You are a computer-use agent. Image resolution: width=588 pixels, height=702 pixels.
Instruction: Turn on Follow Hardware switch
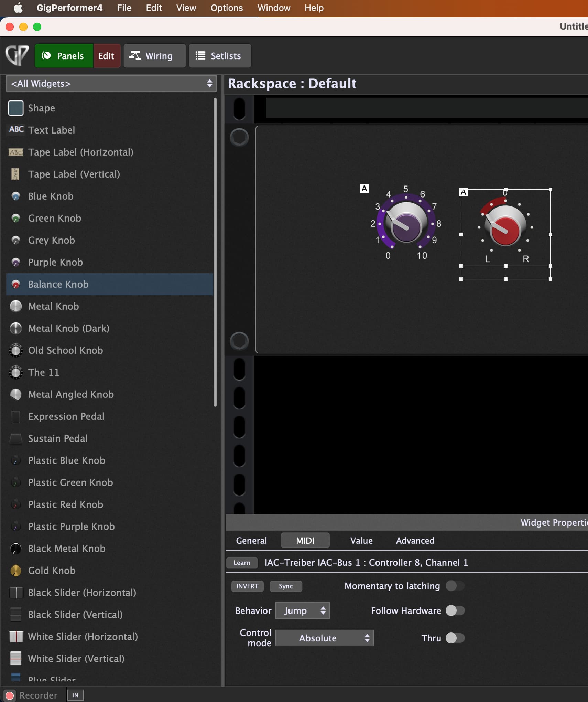[455, 610]
